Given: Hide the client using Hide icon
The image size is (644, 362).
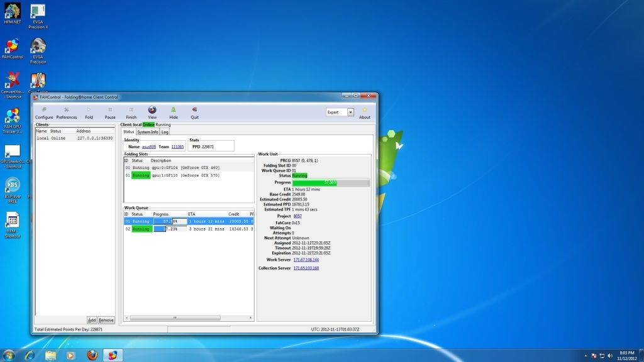Looking at the screenshot, I should (174, 111).
